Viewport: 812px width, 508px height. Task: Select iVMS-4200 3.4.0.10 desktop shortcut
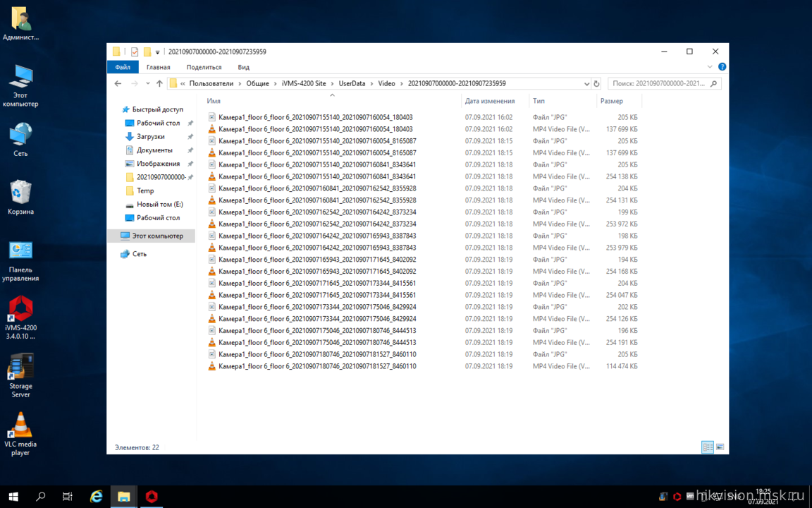pos(20,317)
